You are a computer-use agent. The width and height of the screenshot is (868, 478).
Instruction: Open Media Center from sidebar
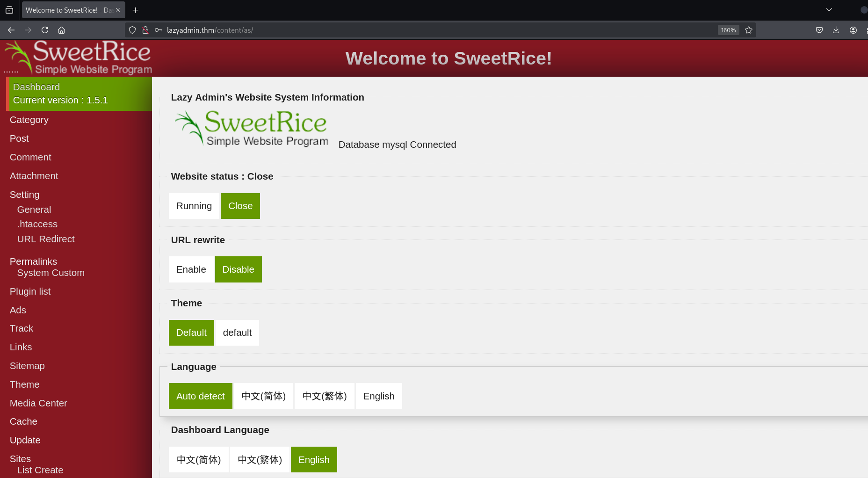(x=38, y=403)
